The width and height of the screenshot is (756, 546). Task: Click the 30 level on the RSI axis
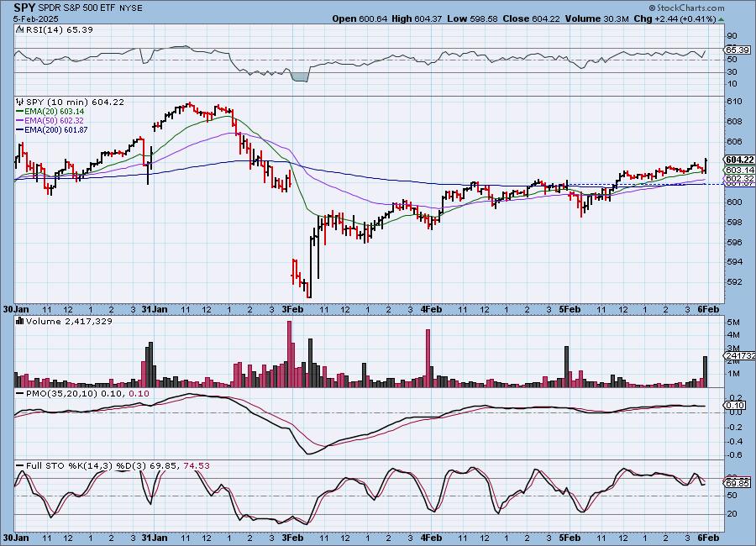tap(732, 72)
